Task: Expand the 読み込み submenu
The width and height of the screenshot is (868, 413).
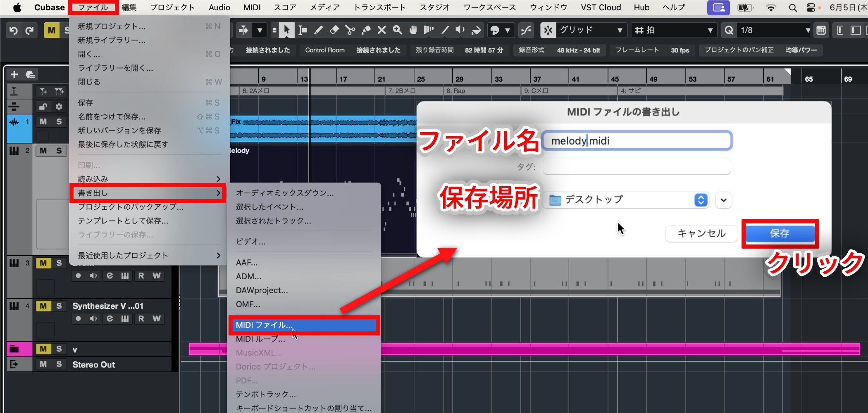Action: click(x=149, y=179)
